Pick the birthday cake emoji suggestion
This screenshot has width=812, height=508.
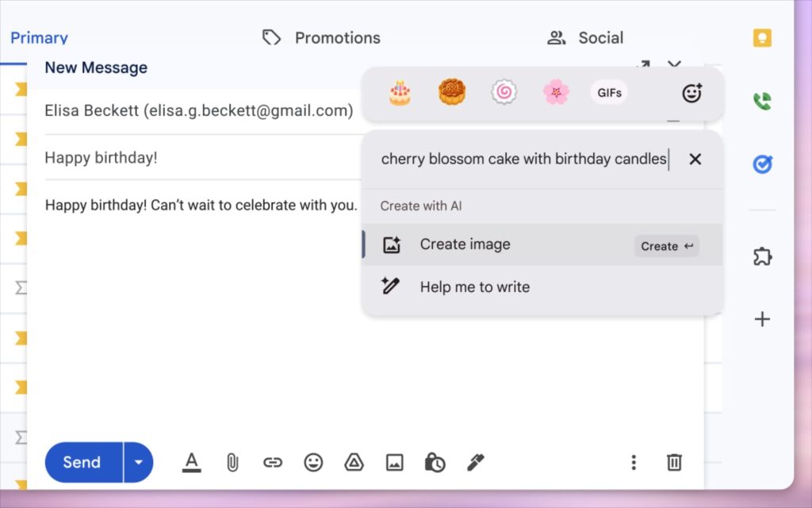pos(400,93)
